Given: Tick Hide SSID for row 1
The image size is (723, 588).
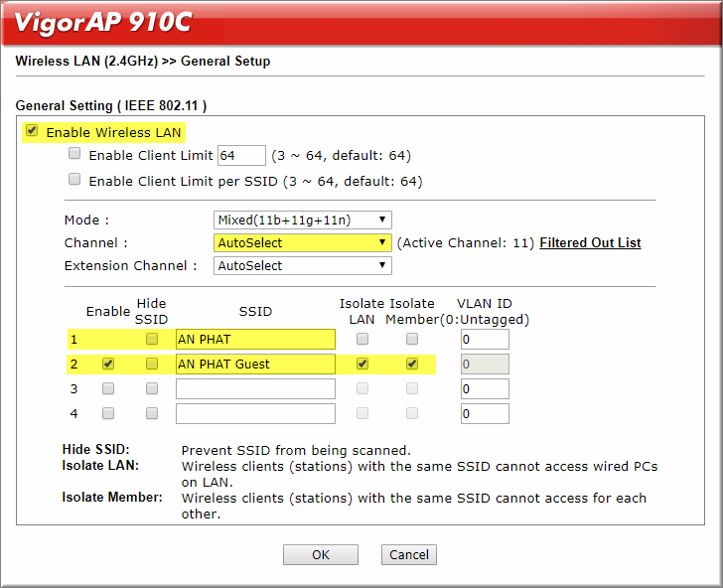Looking at the screenshot, I should click(152, 339).
